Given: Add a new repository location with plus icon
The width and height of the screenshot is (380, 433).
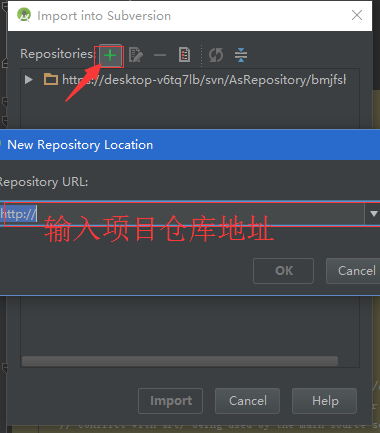Looking at the screenshot, I should pyautogui.click(x=110, y=55).
